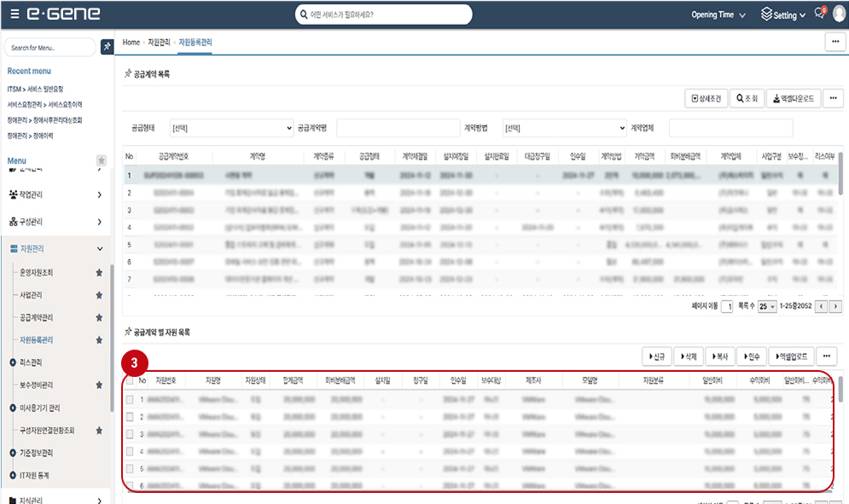
Task: Open the hamburger menu beside e-Gene logo
Action: pos(15,14)
